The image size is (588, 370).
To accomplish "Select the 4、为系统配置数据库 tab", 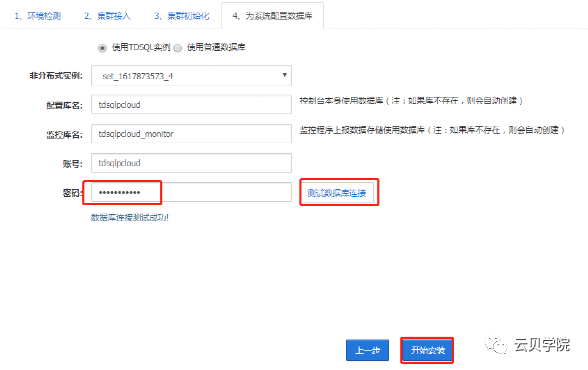I will coord(272,16).
